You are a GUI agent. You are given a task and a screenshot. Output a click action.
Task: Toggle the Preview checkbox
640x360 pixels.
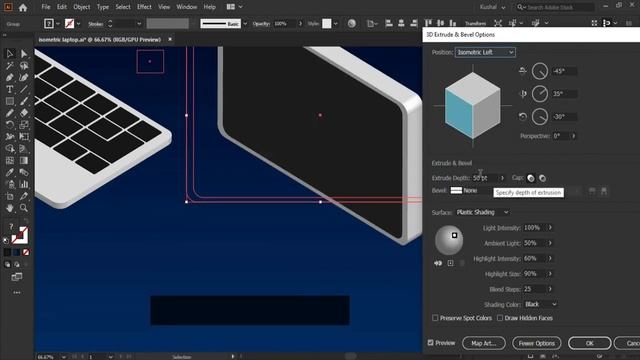click(431, 343)
